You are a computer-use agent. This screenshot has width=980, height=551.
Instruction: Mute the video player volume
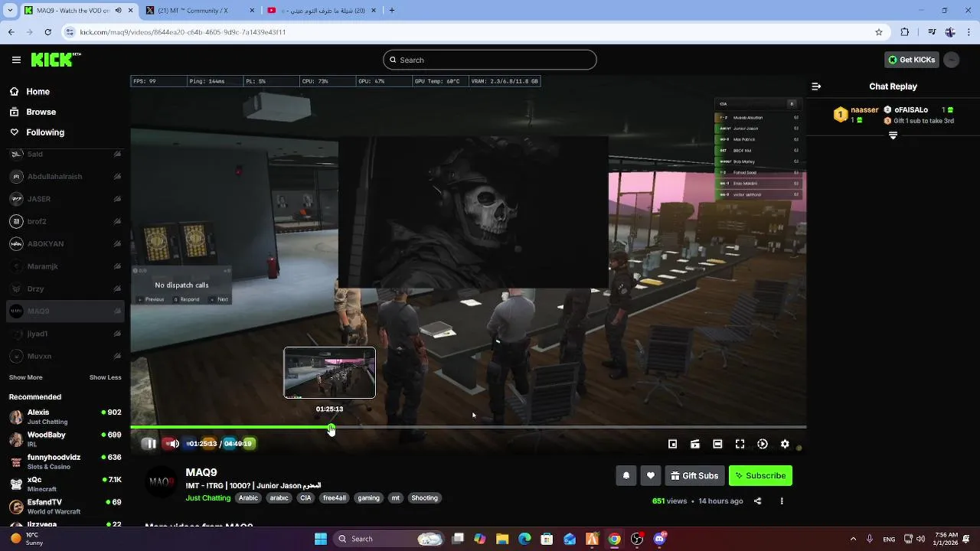pos(175,444)
